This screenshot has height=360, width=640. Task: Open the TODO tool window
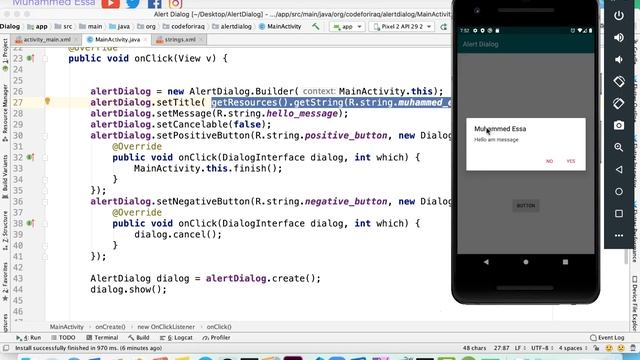point(63,338)
